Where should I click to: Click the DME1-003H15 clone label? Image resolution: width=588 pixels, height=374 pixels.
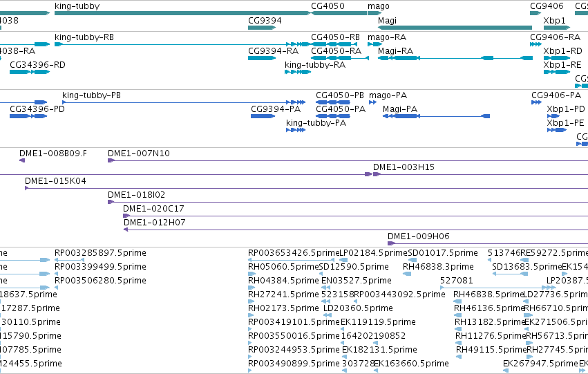point(404,167)
